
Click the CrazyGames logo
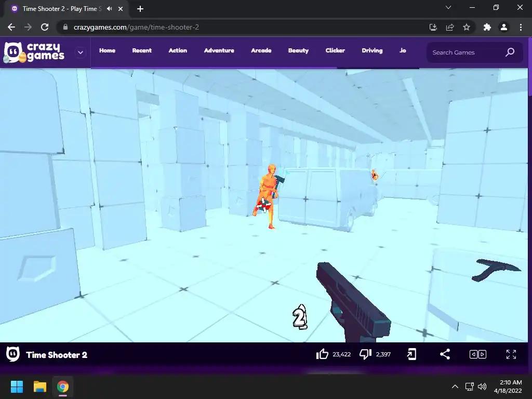[x=34, y=52]
